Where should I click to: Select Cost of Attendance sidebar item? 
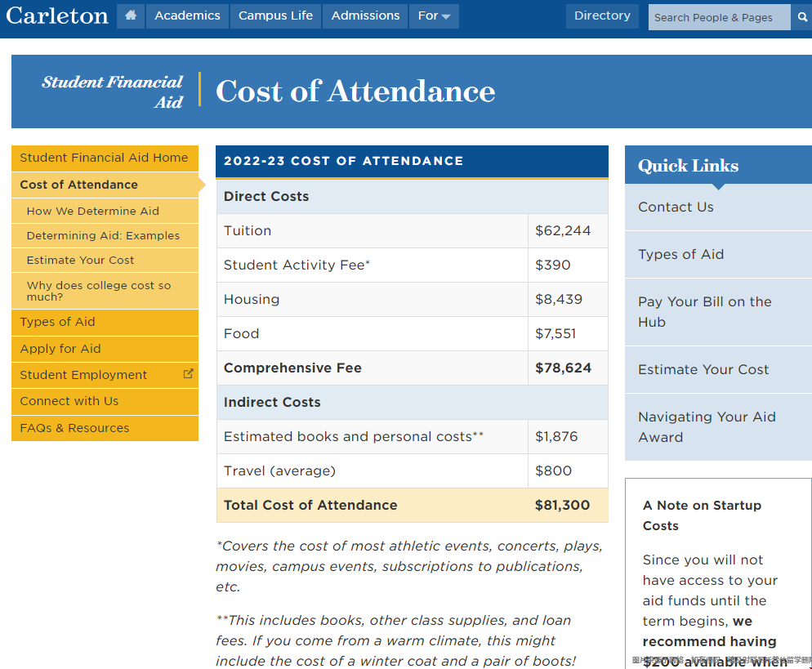click(105, 185)
